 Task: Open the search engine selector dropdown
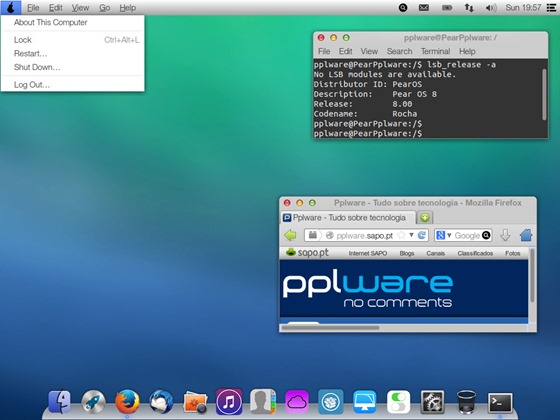444,235
